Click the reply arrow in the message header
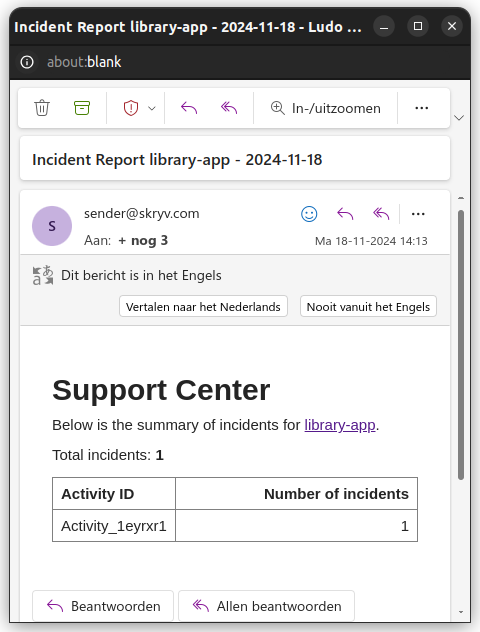Image resolution: width=480 pixels, height=632 pixels. tap(345, 214)
